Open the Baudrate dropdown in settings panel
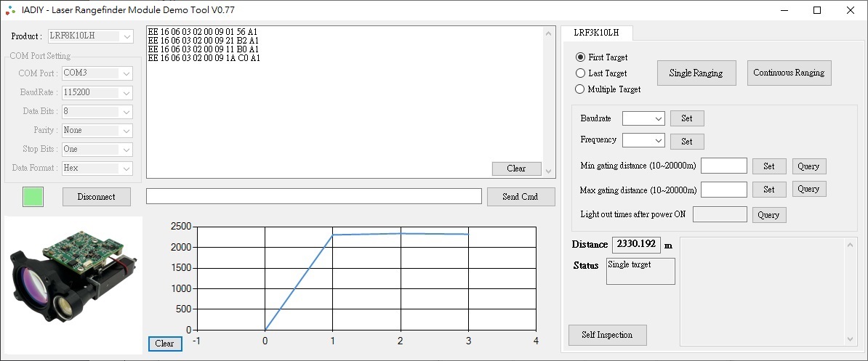 click(x=643, y=118)
